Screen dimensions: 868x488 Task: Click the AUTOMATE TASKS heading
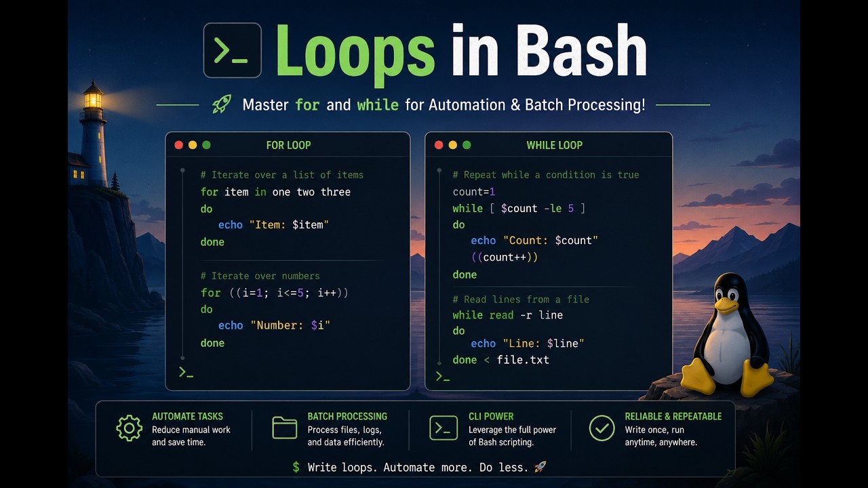point(187,416)
